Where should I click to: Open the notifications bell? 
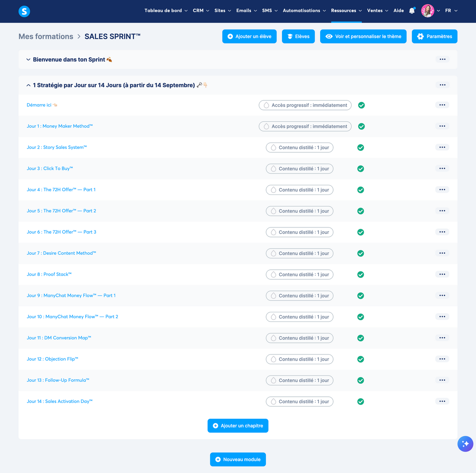pos(412,11)
